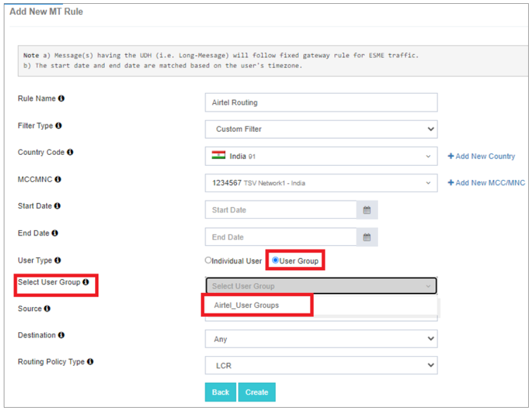Viewport: 532px width, 412px height.
Task: Click the info icon beside User Type
Action: [58, 260]
